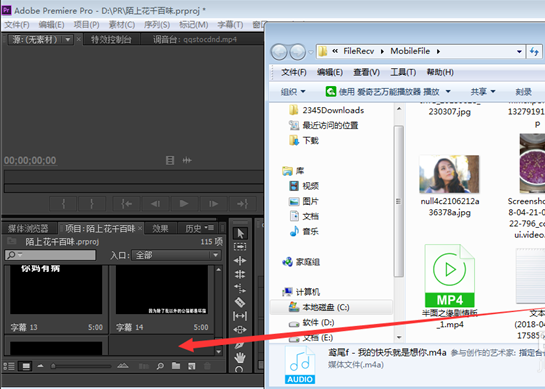Expand the path chevron after MobileFile
545x389 pixels.
tap(438, 51)
